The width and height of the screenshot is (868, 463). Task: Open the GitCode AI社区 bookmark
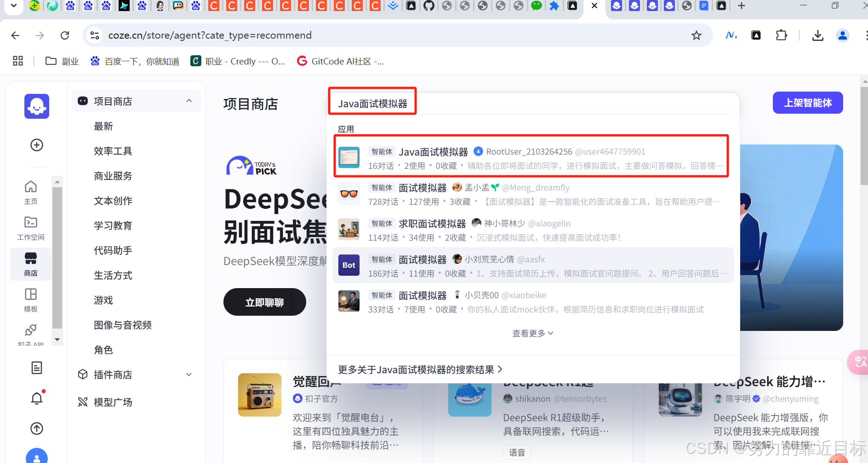coord(341,61)
